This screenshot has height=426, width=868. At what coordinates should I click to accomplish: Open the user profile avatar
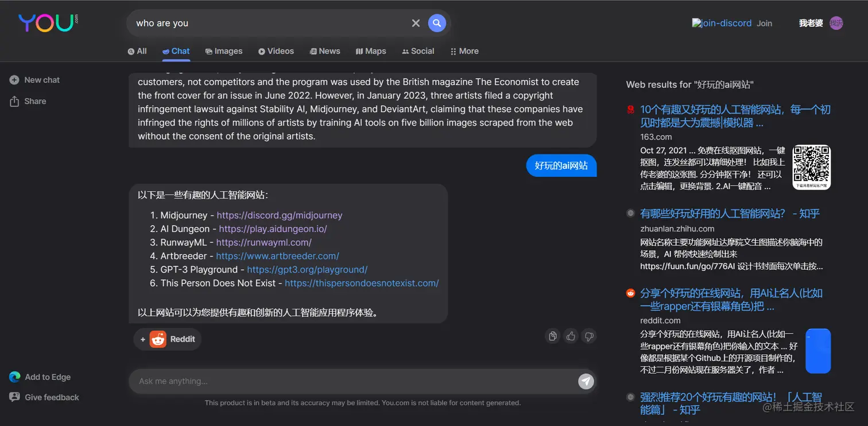point(836,23)
